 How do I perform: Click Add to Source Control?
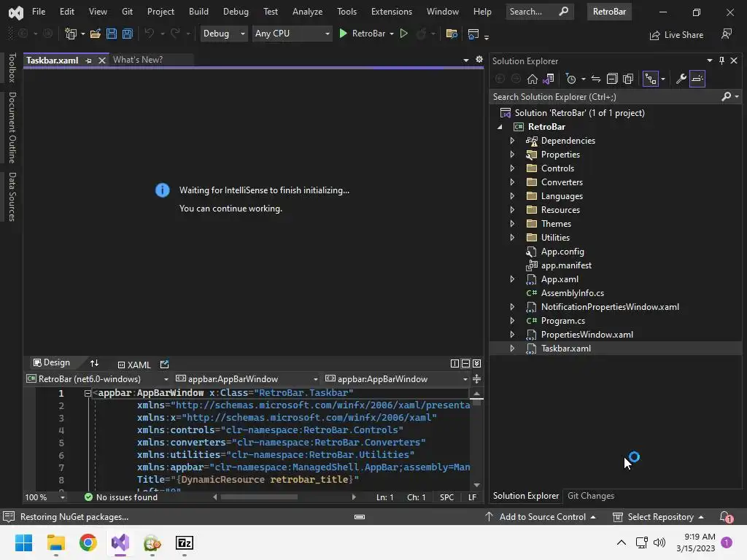[541, 517]
